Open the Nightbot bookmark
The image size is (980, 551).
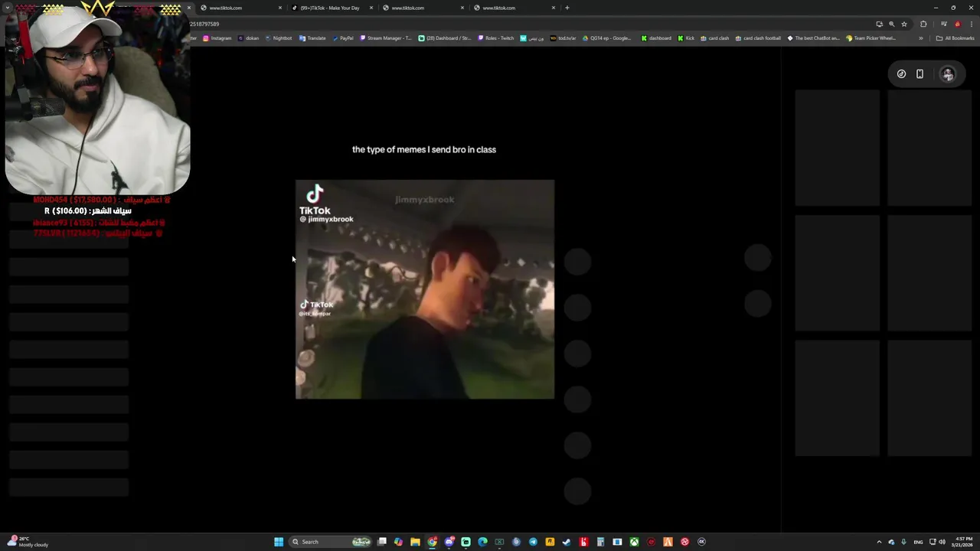click(x=279, y=38)
